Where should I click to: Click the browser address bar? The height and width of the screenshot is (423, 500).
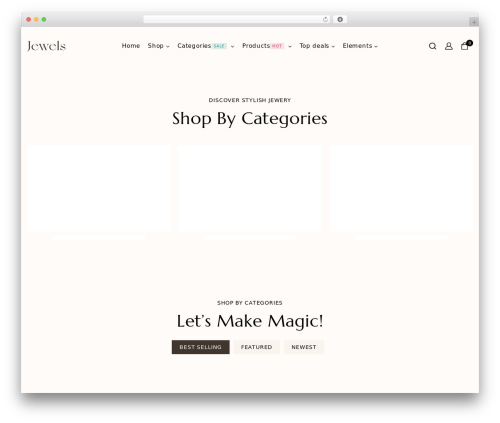pyautogui.click(x=237, y=19)
